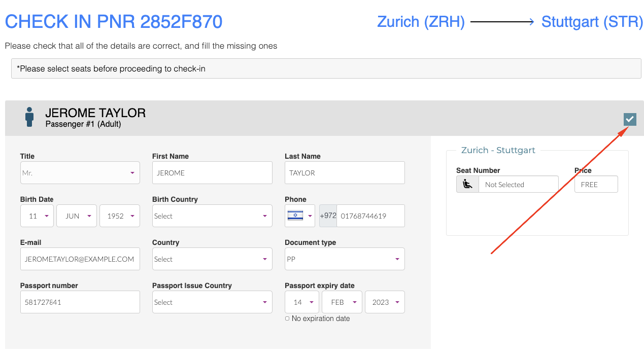This screenshot has height=357, width=644.
Task: Open the Passport Issue Country dropdown
Action: coord(212,302)
